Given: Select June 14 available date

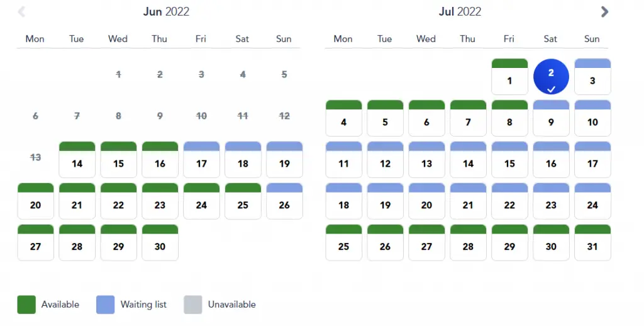Looking at the screenshot, I should [x=77, y=159].
